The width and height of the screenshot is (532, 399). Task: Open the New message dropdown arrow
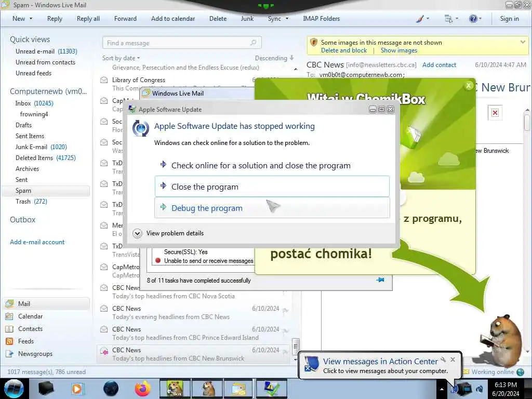[31, 19]
